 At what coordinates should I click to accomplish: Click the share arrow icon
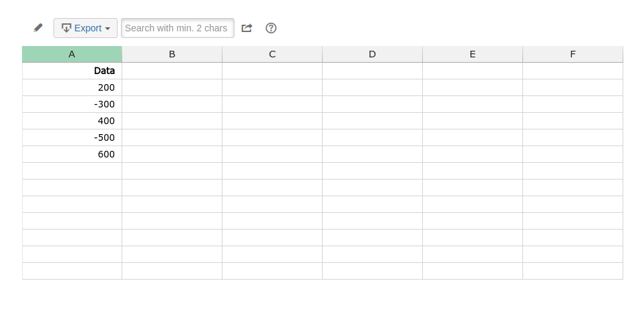(x=247, y=28)
